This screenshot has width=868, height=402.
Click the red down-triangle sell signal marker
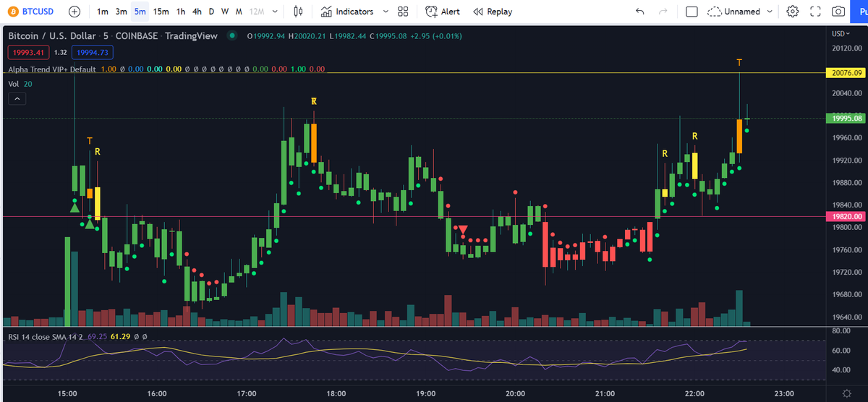(x=463, y=228)
